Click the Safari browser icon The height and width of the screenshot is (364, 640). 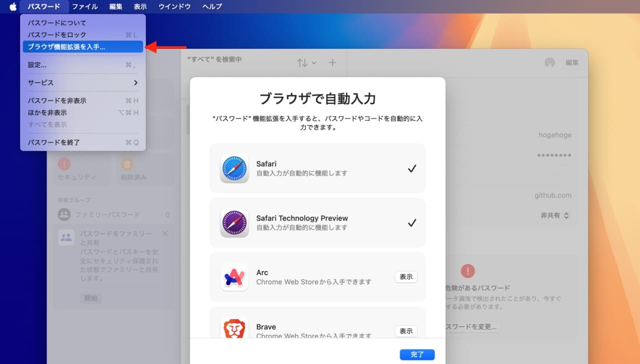[234, 168]
